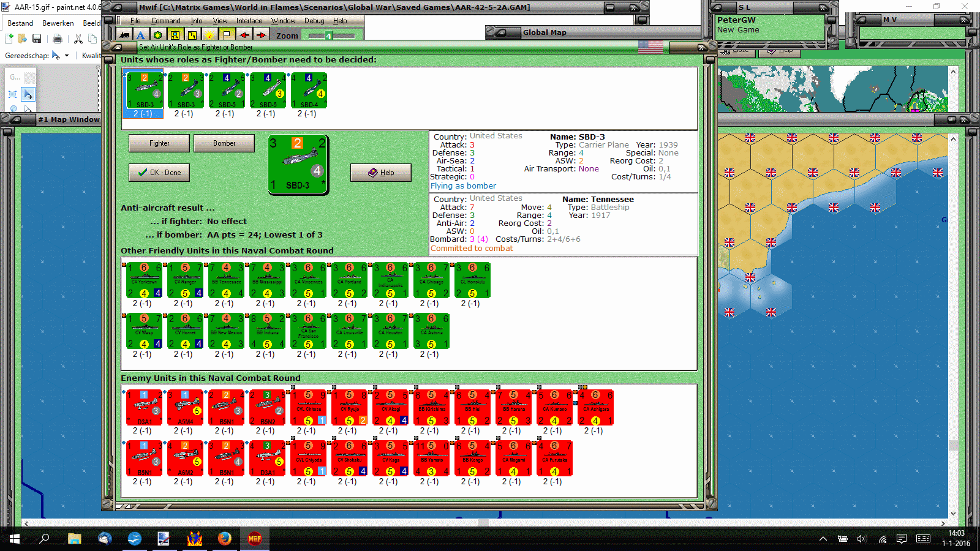Select the BB Mississippi battleship counter
The image size is (980, 551).
point(267,280)
